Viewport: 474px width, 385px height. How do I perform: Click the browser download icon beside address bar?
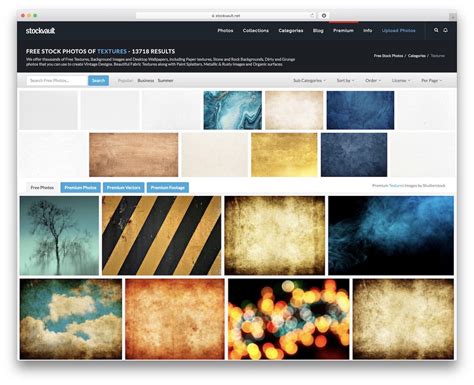coord(324,15)
